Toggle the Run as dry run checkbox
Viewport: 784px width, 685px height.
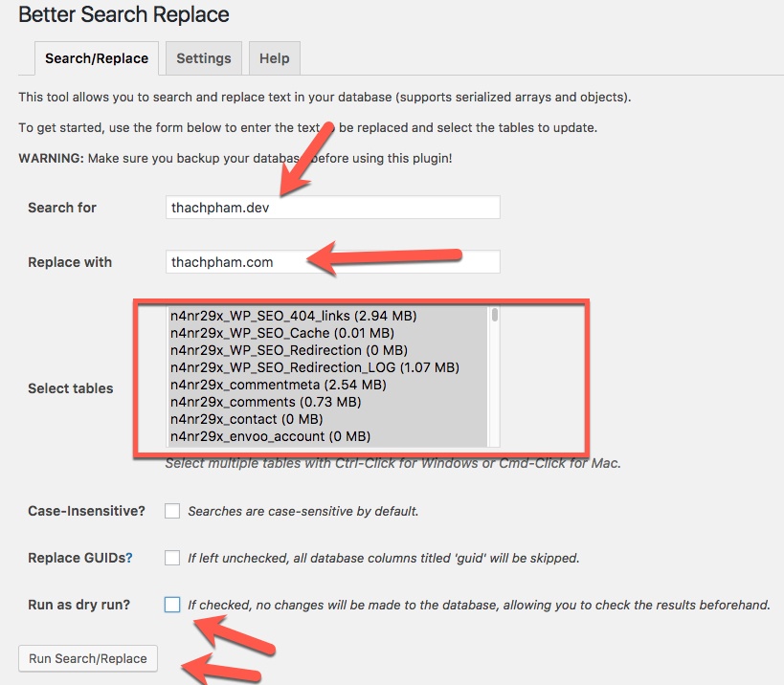point(172,605)
